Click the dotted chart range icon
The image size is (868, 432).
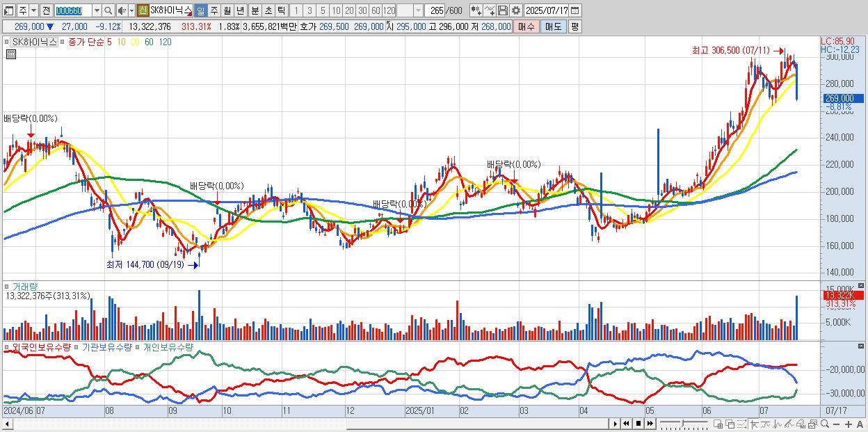741,424
